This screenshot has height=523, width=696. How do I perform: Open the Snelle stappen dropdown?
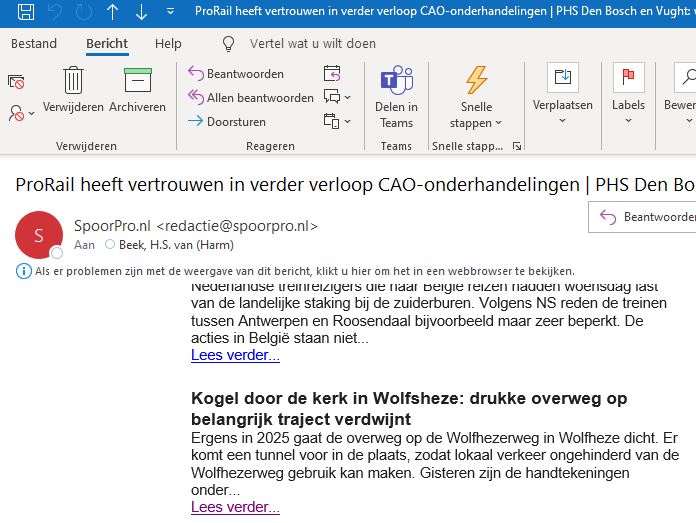point(477,123)
